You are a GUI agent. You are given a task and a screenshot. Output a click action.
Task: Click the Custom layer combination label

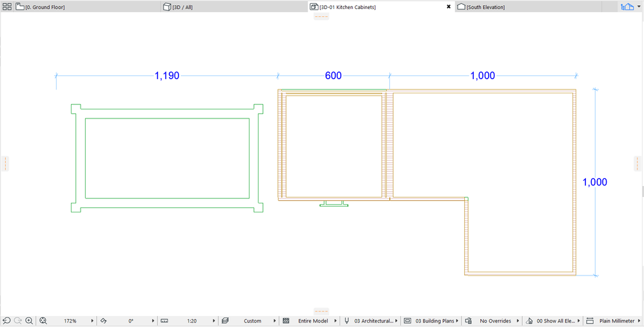[x=253, y=321]
